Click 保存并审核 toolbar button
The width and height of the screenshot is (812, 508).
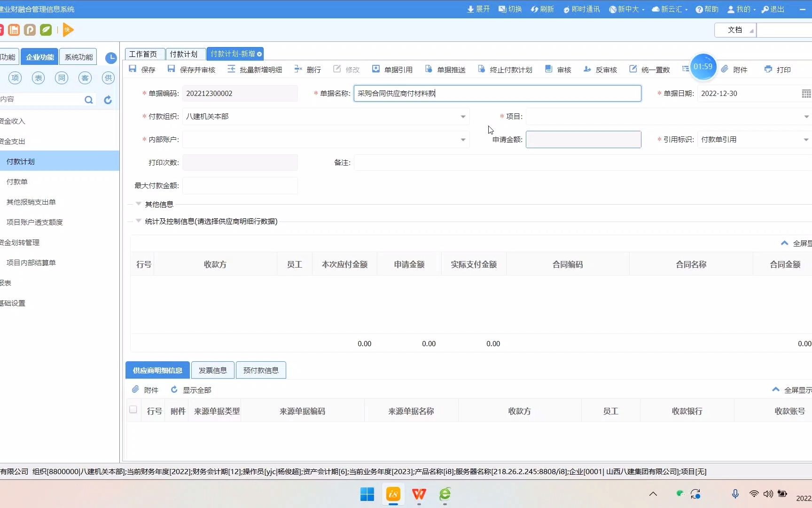click(x=191, y=70)
